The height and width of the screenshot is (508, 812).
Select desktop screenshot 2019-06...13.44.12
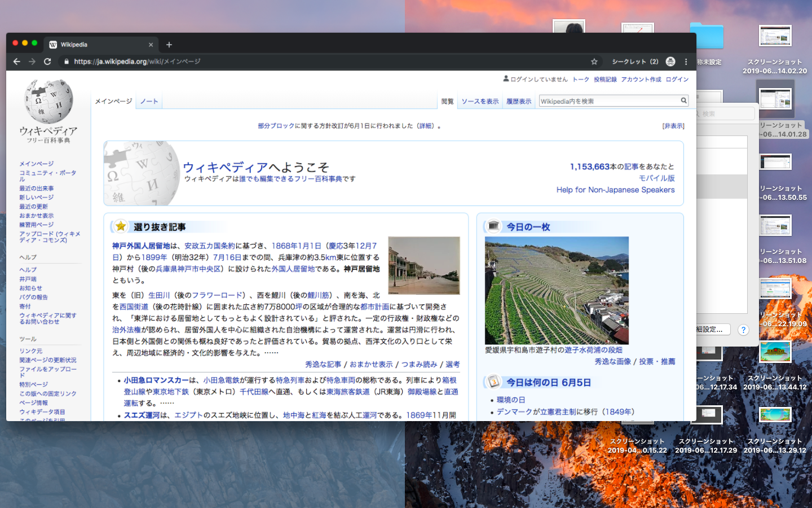[x=775, y=366]
